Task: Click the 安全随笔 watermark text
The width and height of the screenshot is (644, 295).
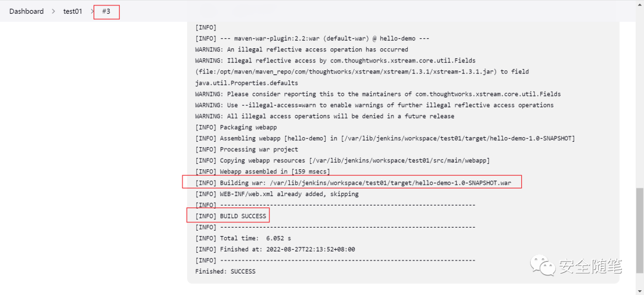Action: click(x=590, y=266)
